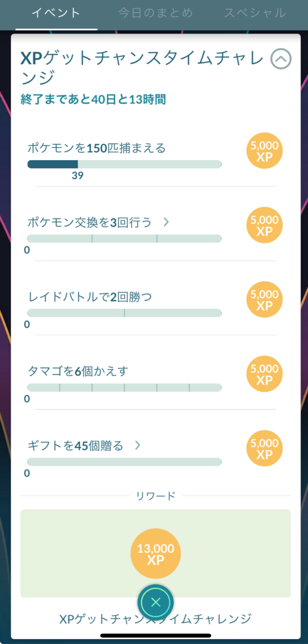This screenshot has height=644, width=308.
Task: Tap the remaining time text 終了まであと40日
Action: click(68, 99)
